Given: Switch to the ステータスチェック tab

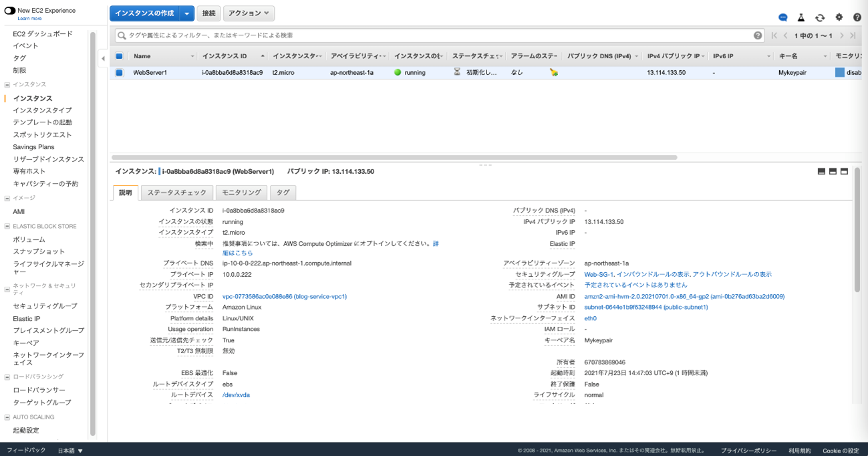Looking at the screenshot, I should point(176,193).
